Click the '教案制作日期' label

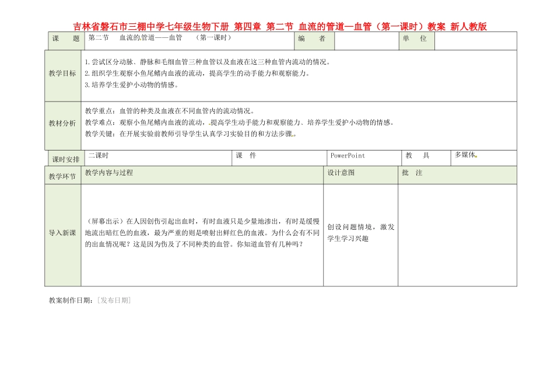71,300
